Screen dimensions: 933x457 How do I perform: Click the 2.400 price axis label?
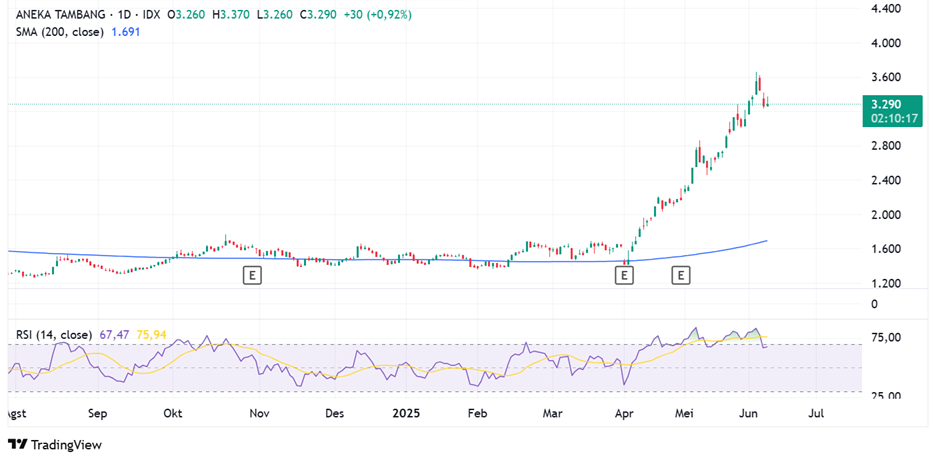click(886, 180)
